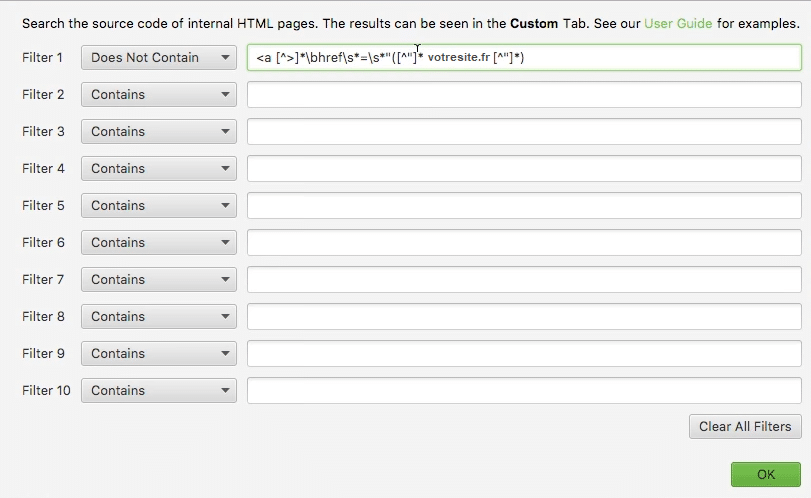This screenshot has height=498, width=811.
Task: Click the Filter 9 text field
Action: pyautogui.click(x=524, y=354)
